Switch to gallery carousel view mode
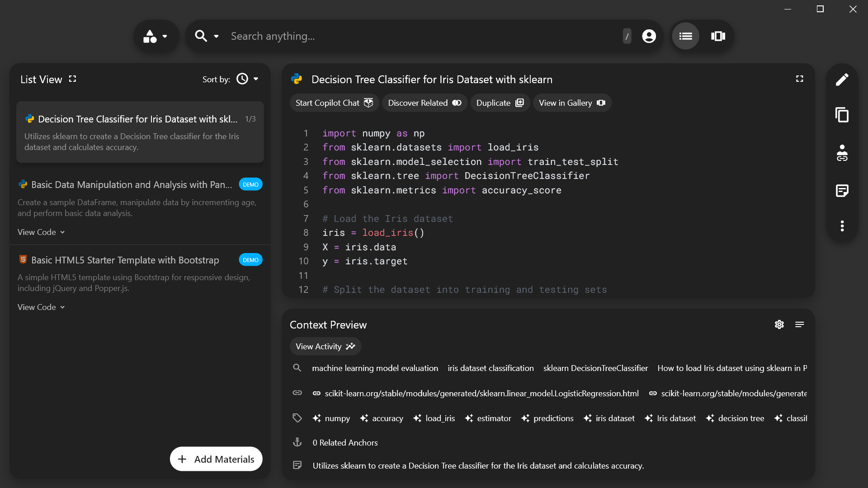Screen dimensions: 868x488 coord(718,36)
